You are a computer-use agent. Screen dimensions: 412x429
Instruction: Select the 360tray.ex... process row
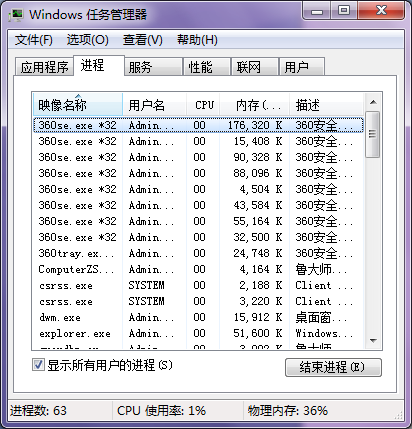tap(198, 253)
